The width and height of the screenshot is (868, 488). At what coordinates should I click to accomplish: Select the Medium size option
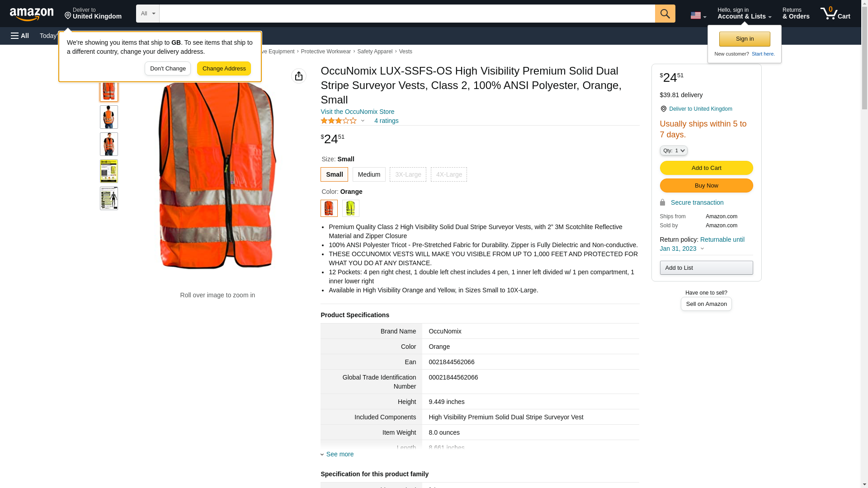369,174
